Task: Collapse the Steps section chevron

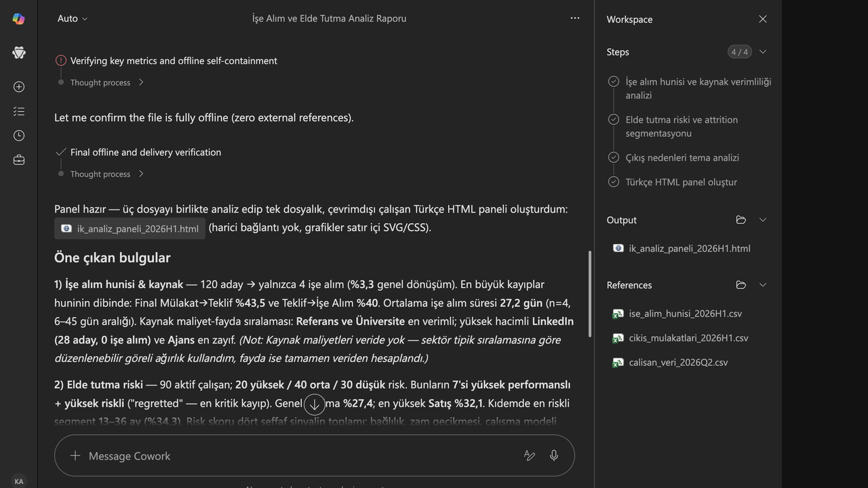Action: tap(763, 52)
